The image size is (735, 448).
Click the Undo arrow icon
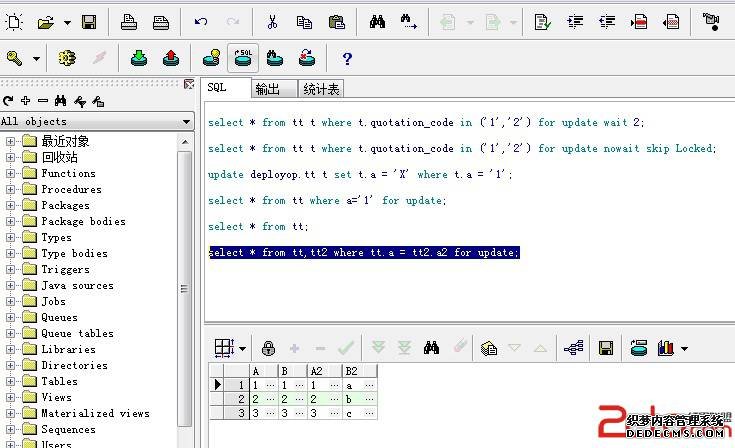coord(201,21)
